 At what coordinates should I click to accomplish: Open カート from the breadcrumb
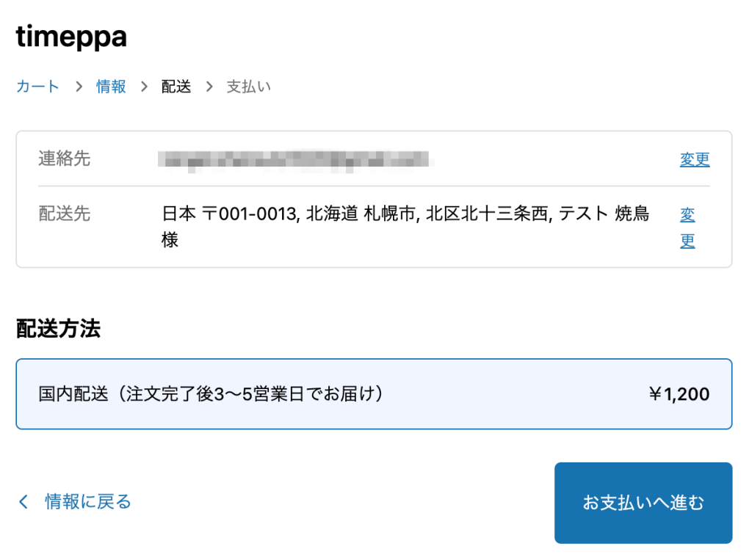(37, 86)
